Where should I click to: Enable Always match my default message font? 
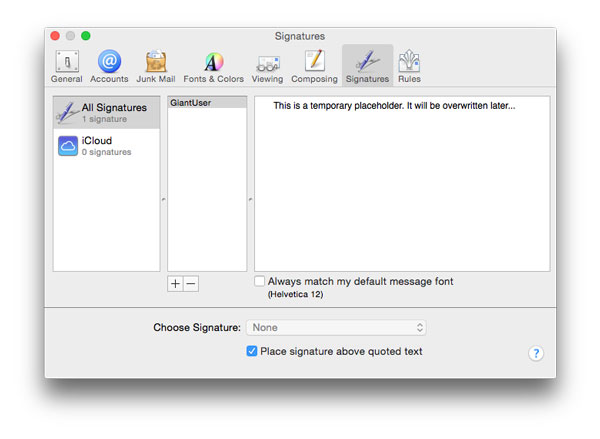260,282
